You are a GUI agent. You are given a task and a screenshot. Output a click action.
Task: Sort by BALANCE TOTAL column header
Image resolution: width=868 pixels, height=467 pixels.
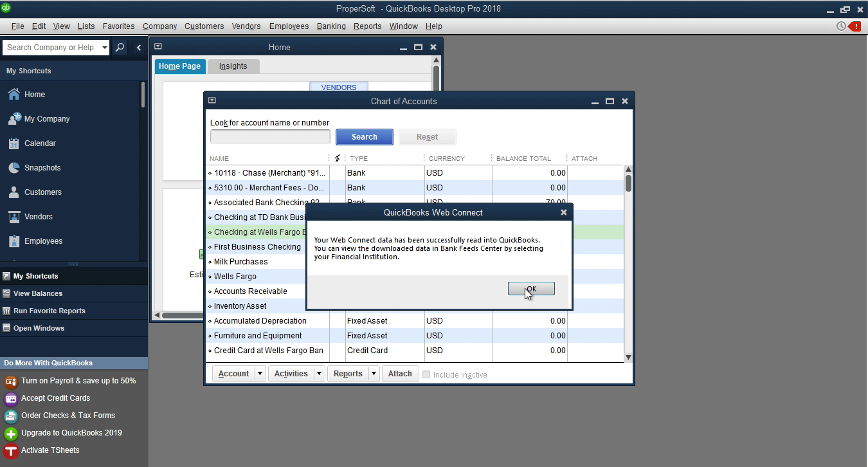[523, 158]
